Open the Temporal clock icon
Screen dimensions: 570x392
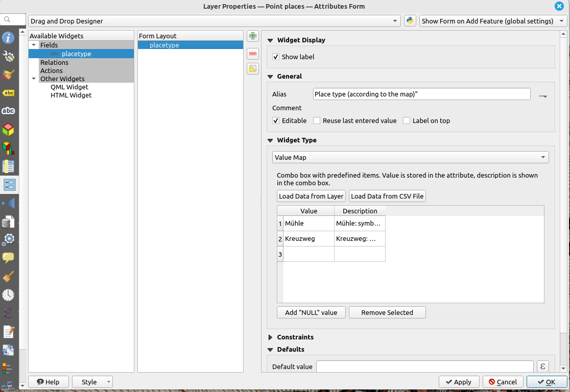click(8, 295)
